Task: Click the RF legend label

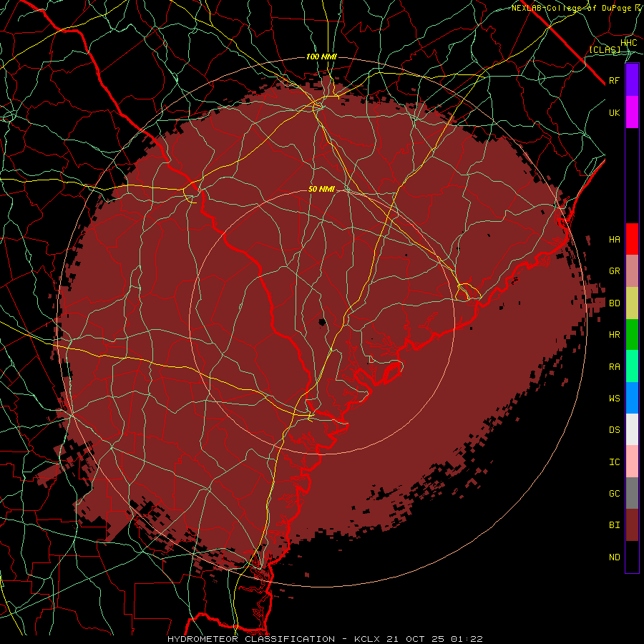Action: 614,80
